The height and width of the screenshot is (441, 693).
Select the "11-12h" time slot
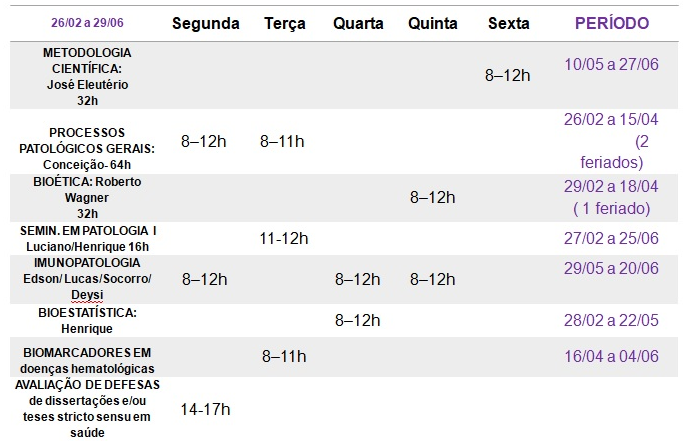click(x=284, y=238)
